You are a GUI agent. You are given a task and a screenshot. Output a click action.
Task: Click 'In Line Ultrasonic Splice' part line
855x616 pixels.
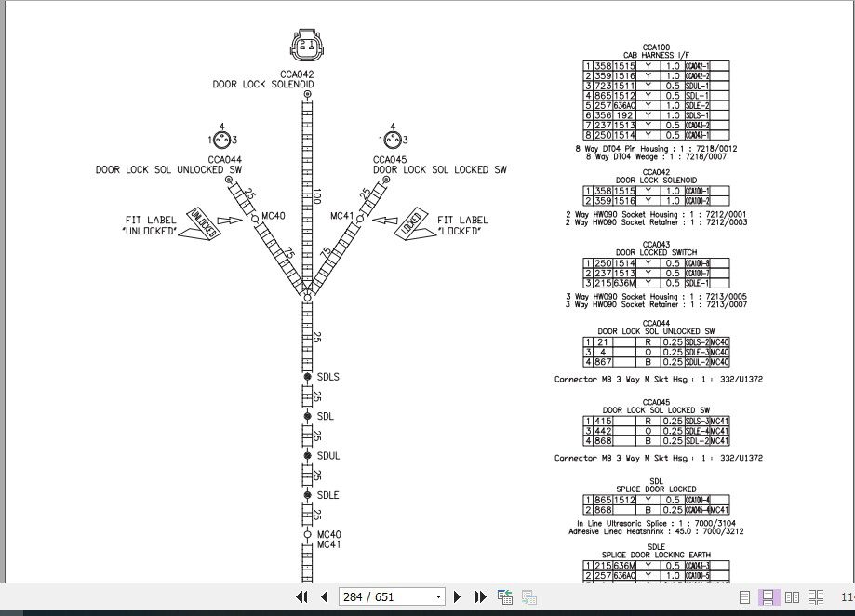(x=656, y=523)
